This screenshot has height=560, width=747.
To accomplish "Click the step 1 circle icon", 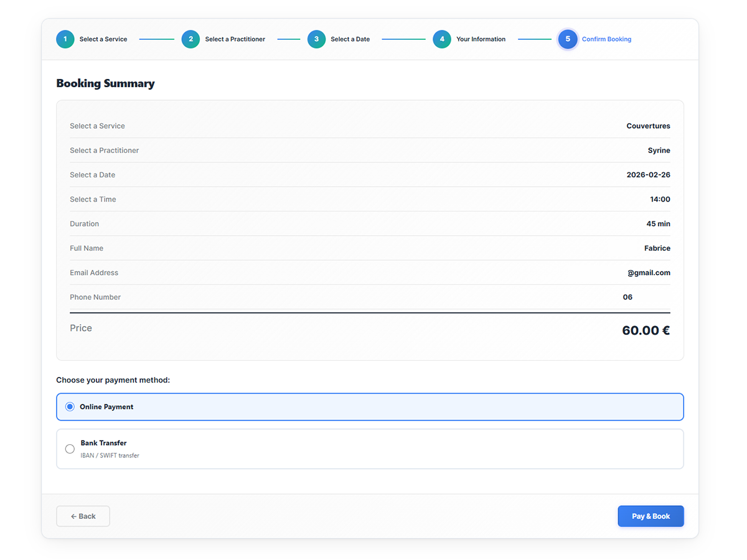I will coord(65,39).
